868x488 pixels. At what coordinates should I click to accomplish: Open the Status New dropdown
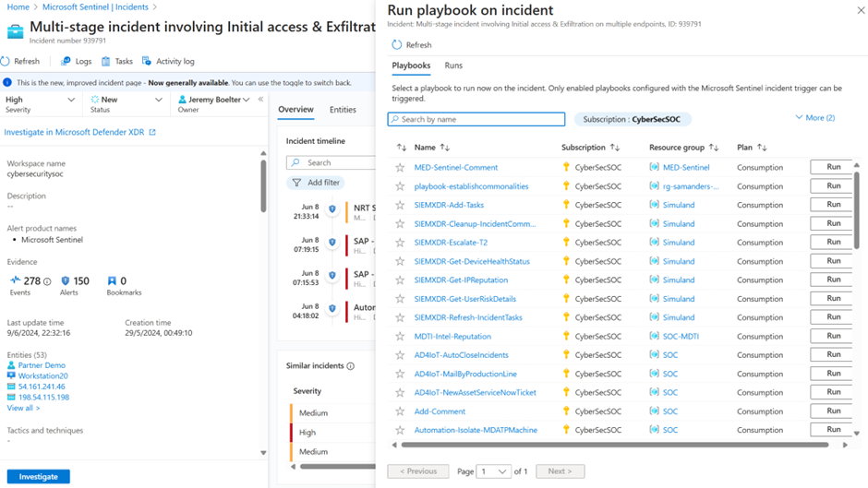[x=158, y=100]
